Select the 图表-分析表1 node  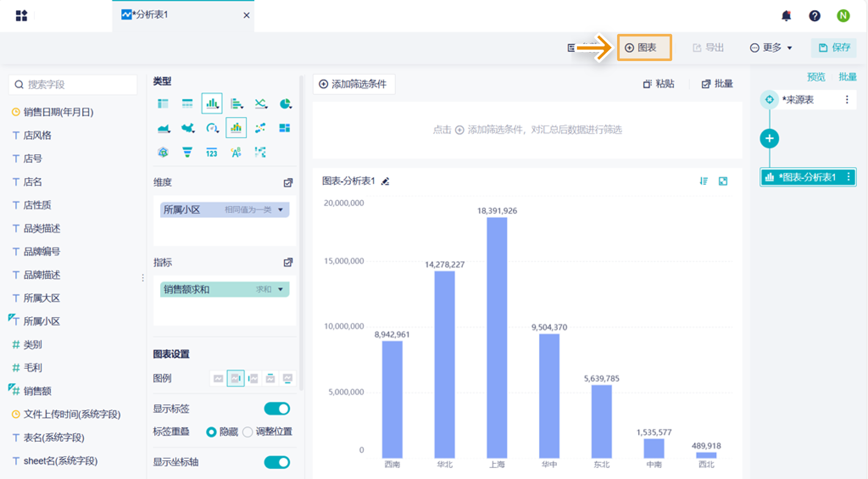[808, 177]
